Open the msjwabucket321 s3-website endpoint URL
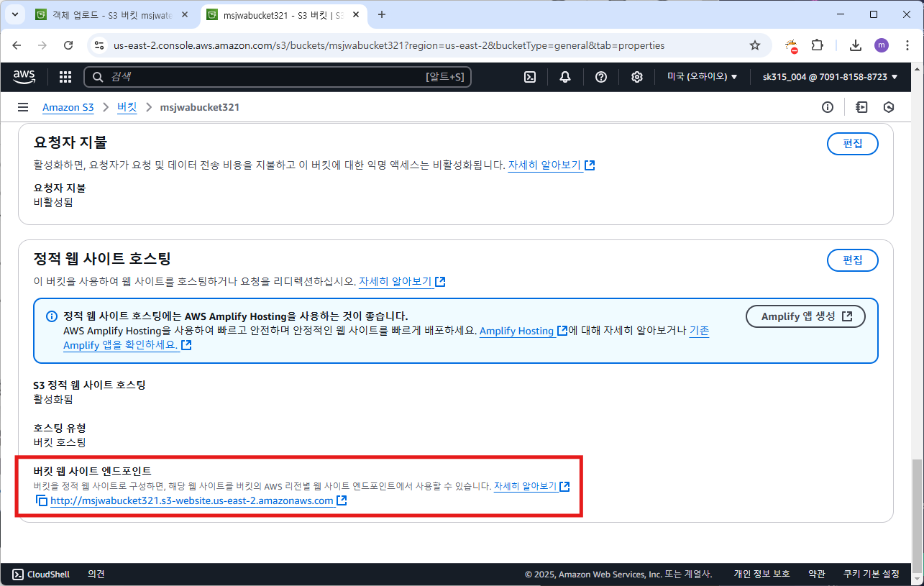Image resolution: width=924 pixels, height=586 pixels. (192, 500)
